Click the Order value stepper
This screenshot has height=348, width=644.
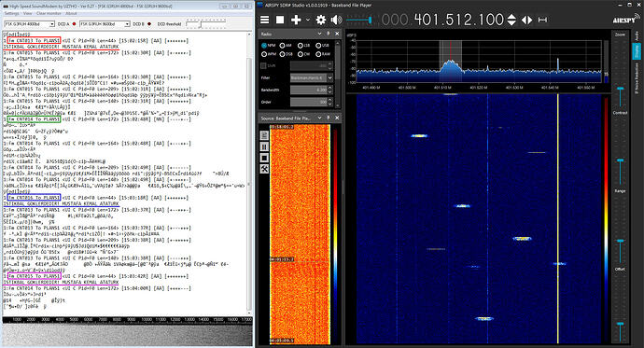[330, 102]
